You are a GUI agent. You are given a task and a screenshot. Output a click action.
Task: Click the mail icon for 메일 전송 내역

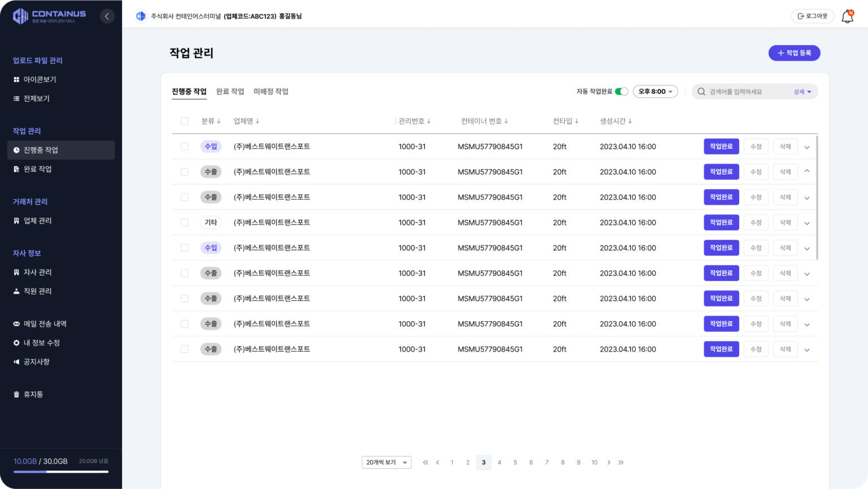coord(16,324)
